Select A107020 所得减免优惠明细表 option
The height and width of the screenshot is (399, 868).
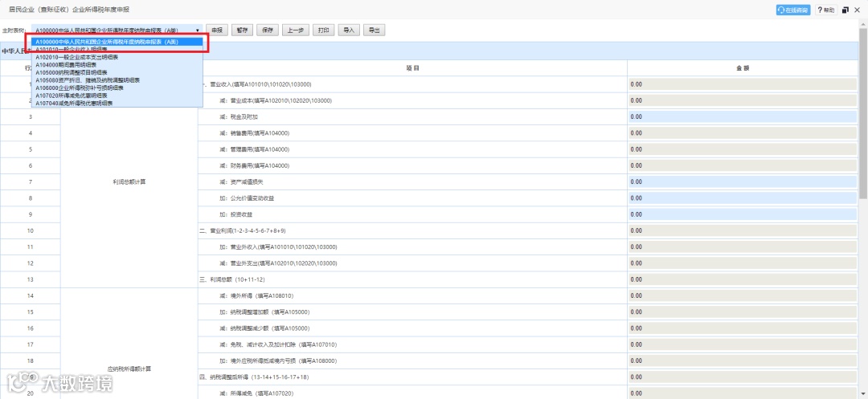117,96
